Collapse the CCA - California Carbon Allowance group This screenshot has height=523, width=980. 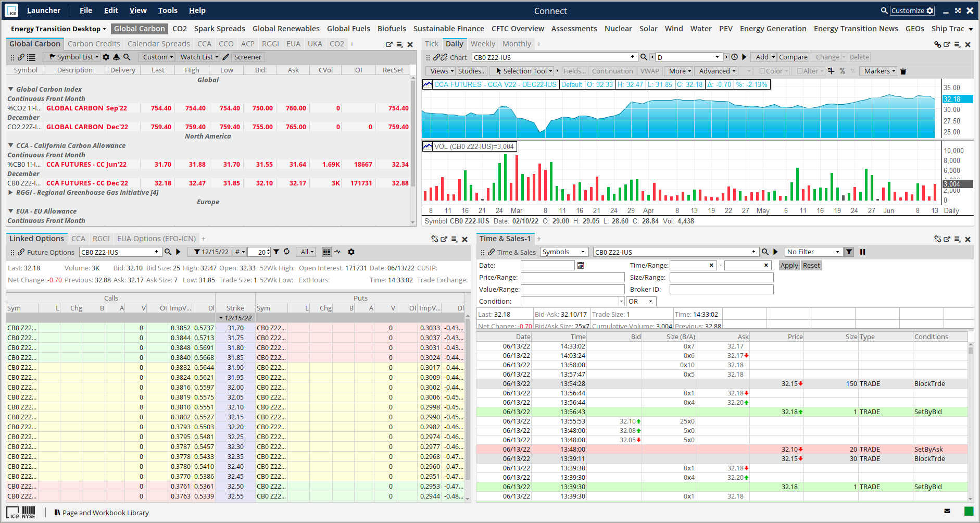(10, 146)
